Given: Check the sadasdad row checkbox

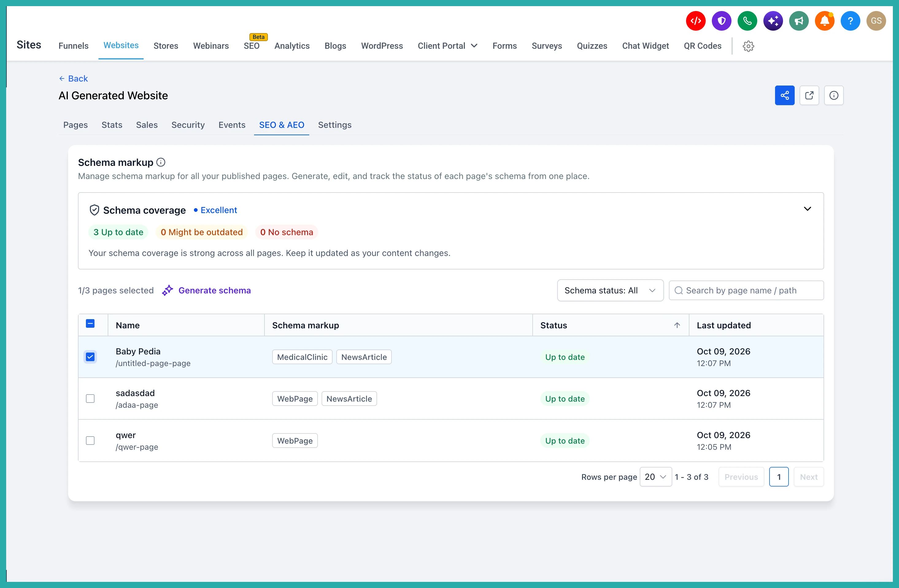Looking at the screenshot, I should tap(90, 399).
